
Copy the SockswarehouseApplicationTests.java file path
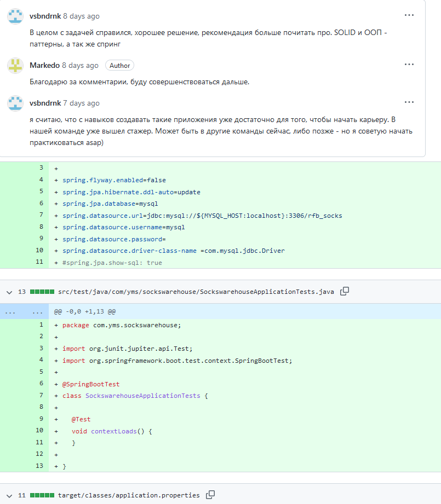pos(345,292)
